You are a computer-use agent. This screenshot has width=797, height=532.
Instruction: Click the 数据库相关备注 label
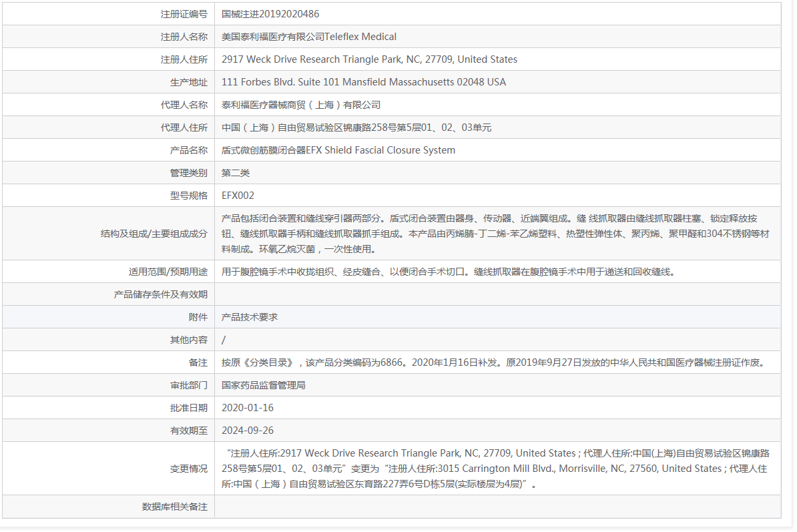click(175, 507)
